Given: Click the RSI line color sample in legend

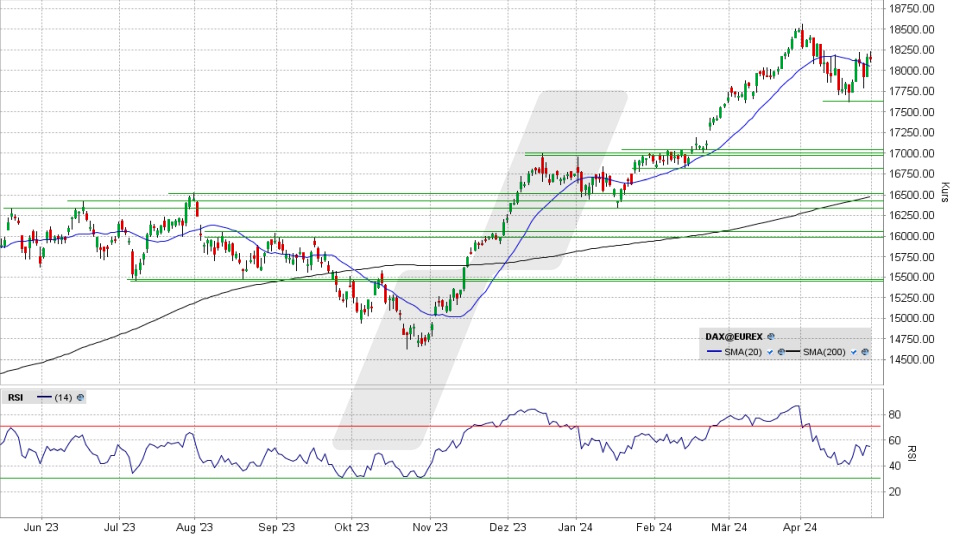Looking at the screenshot, I should [x=44, y=397].
